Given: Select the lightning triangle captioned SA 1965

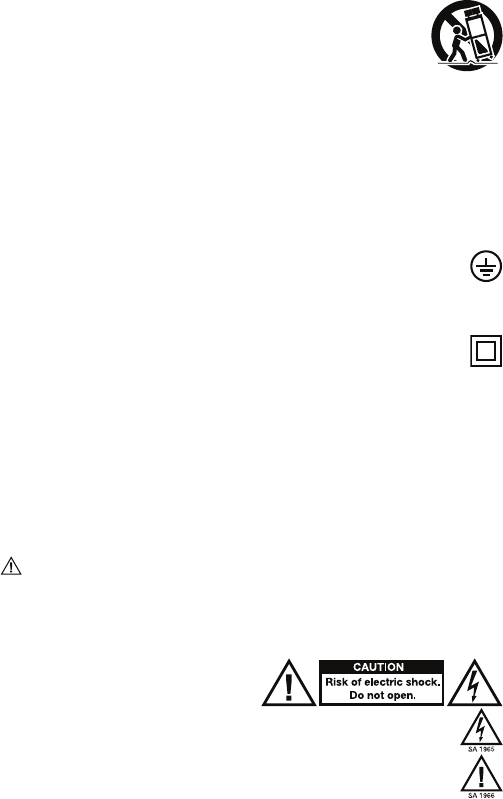Looking at the screenshot, I should [481, 727].
